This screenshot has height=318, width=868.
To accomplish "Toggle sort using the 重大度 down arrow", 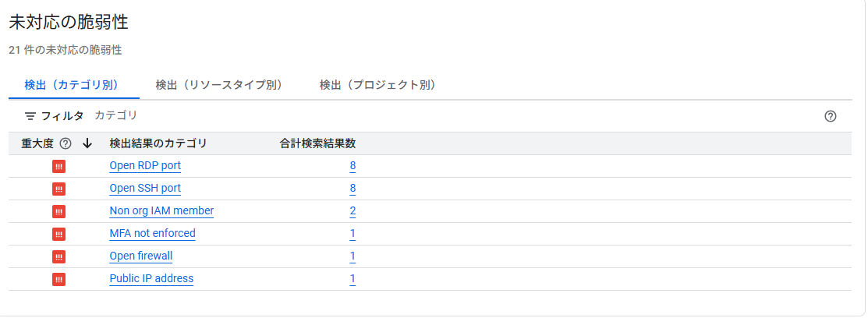I will click(x=87, y=143).
